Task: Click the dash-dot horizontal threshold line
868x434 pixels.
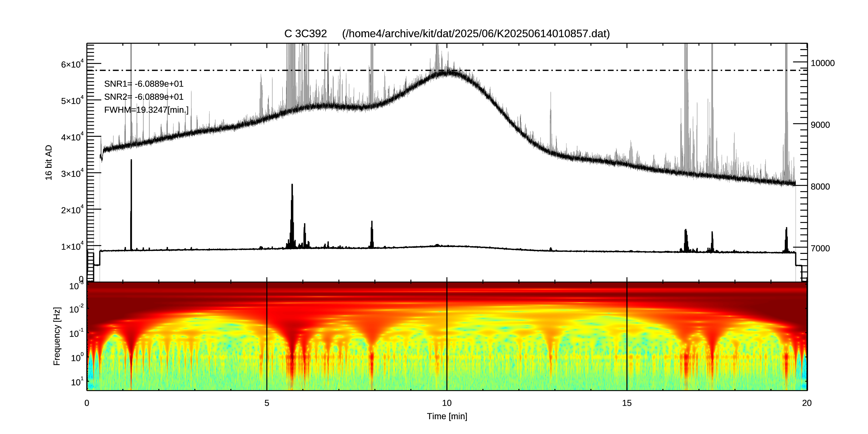Action: point(447,70)
